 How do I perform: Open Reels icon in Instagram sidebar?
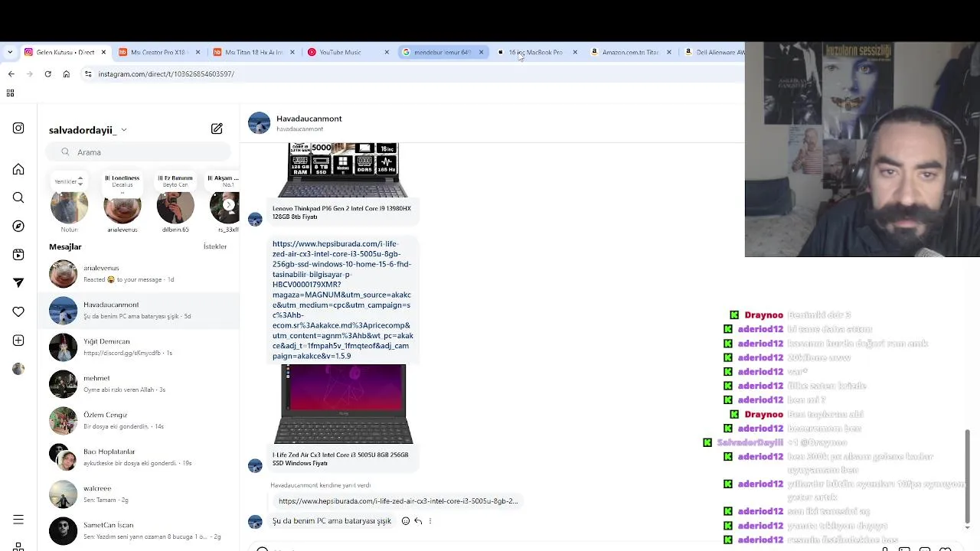point(18,254)
